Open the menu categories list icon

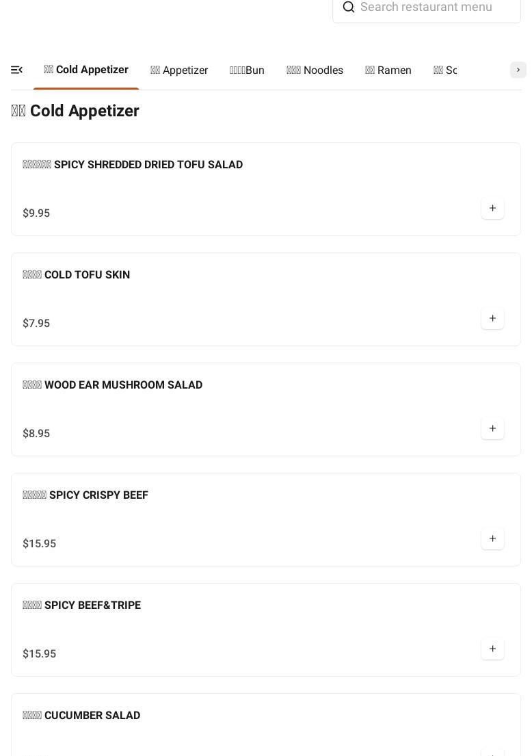pyautogui.click(x=17, y=70)
